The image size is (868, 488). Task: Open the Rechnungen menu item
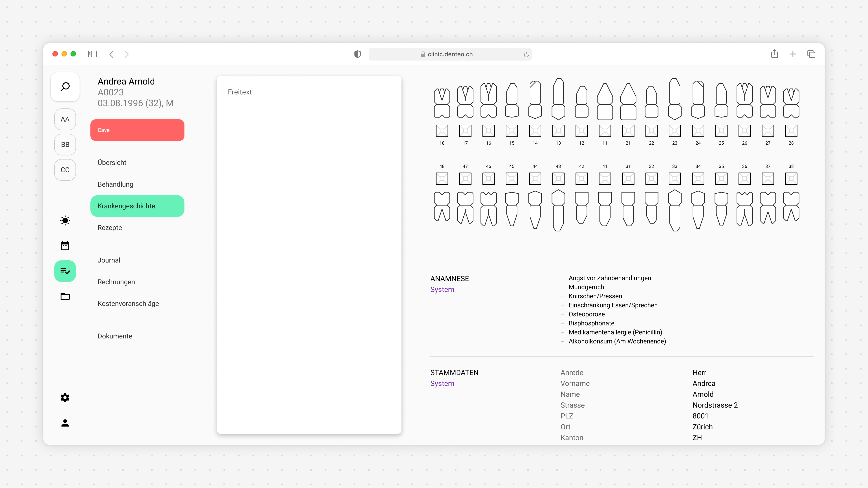pyautogui.click(x=116, y=282)
